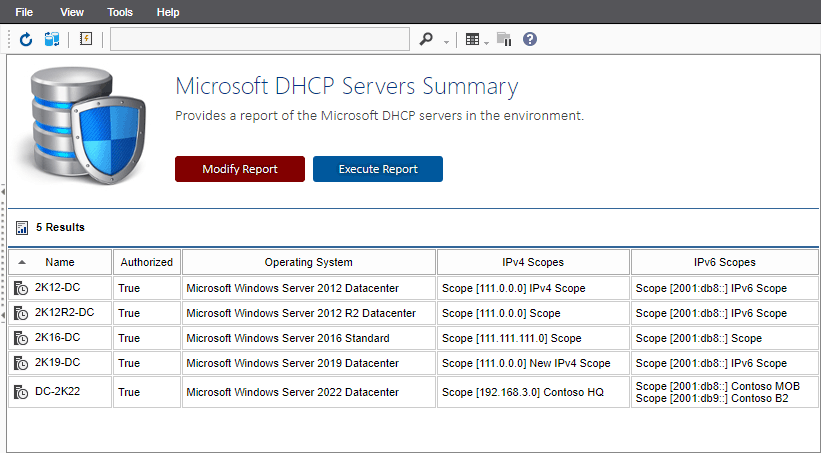The height and width of the screenshot is (453, 821).
Task: Select the 2K12-DC name cell
Action: (60, 288)
